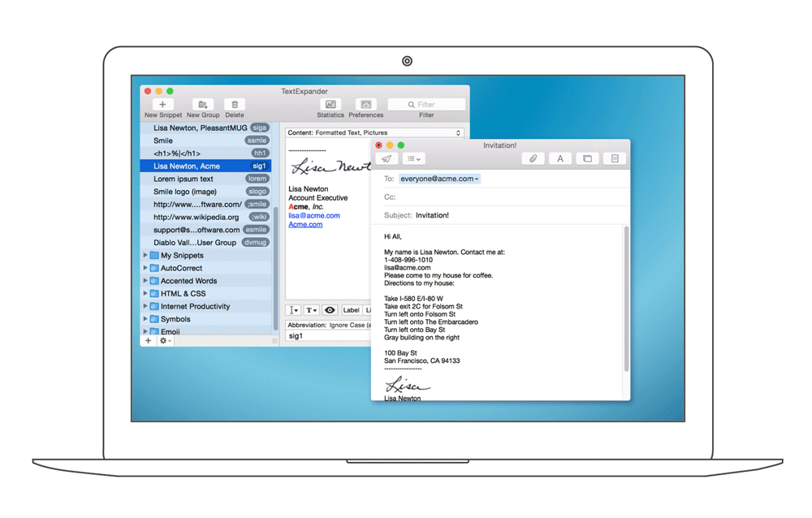Select the Smile logo (image) snippet
This screenshot has height=518, width=812.
click(x=185, y=192)
